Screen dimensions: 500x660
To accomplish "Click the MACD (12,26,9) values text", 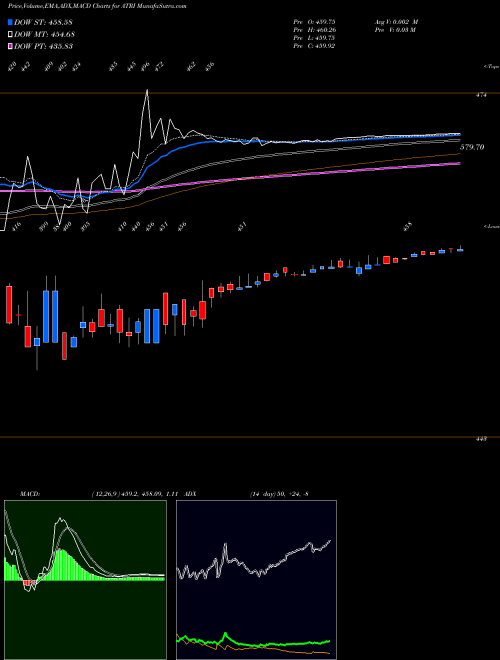I will (x=136, y=493).
